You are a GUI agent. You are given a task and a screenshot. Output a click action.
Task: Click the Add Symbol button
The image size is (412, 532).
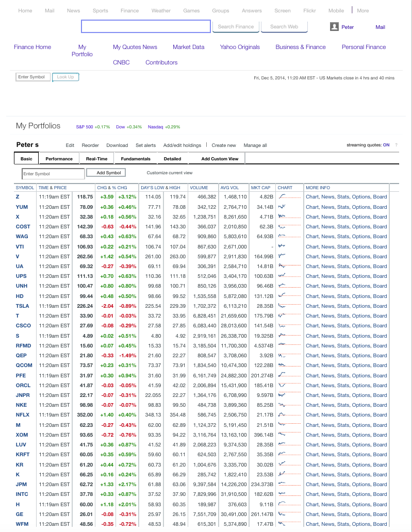pos(106,173)
